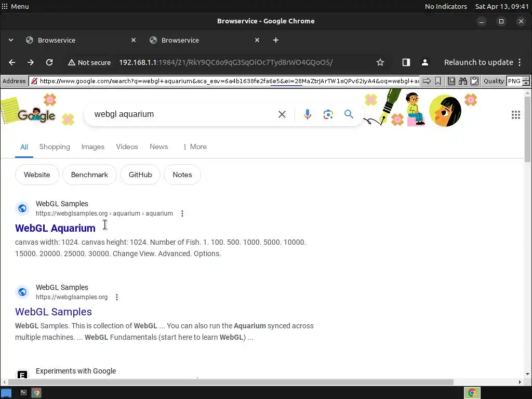Close the first Browservice tab
The image size is (532, 399).
tap(134, 40)
